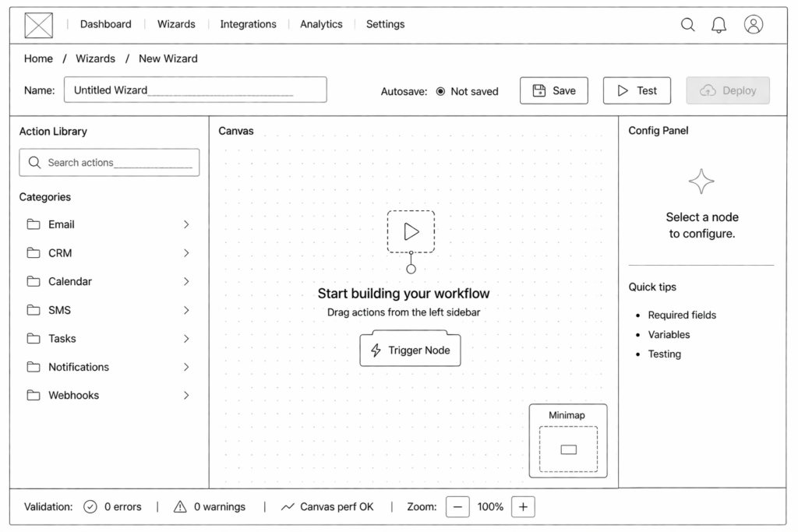Open the Integrations menu item
This screenshot has width=798, height=532.
(x=248, y=24)
